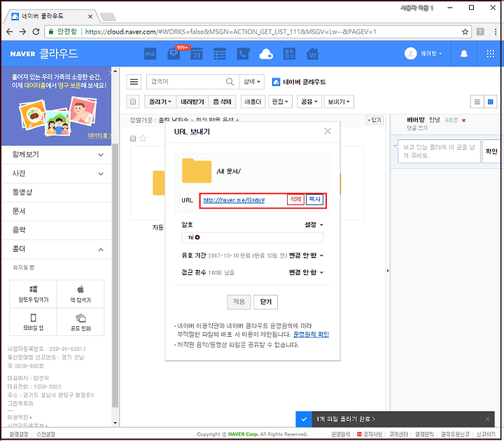This screenshot has width=504, height=441.
Task: Open the Calendar icon showing 31
Action: coord(197,53)
